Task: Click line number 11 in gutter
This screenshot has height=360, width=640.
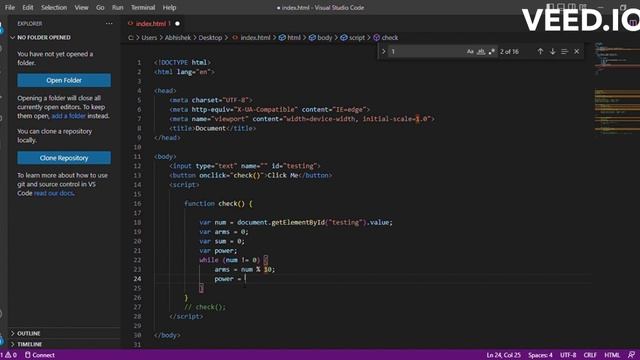Action: 138,157
